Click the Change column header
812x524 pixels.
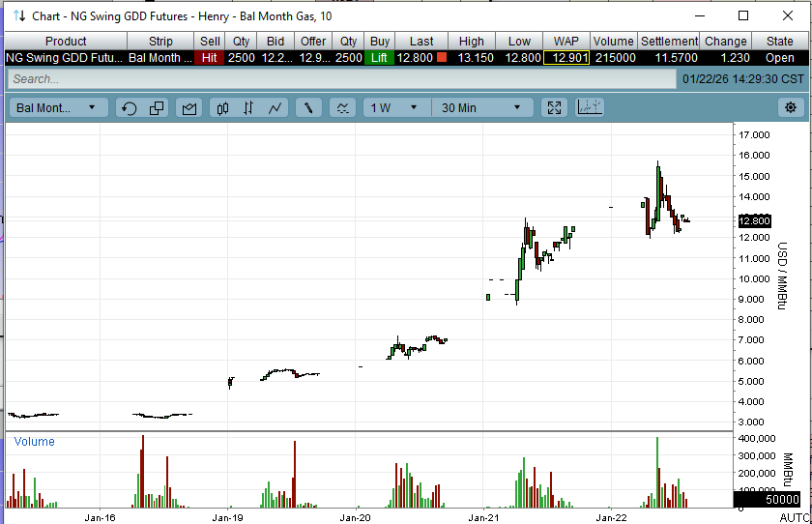click(726, 41)
